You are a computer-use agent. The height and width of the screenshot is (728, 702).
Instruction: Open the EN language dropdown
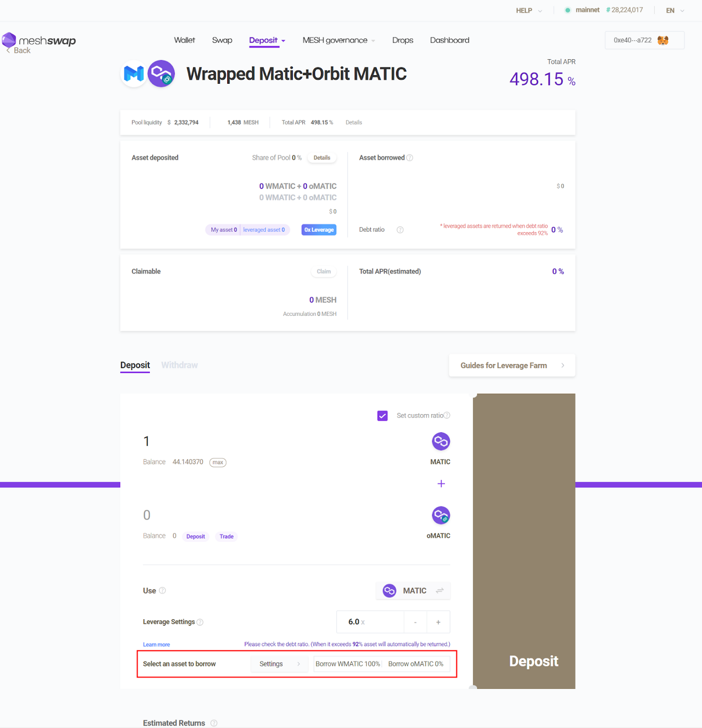click(x=675, y=11)
